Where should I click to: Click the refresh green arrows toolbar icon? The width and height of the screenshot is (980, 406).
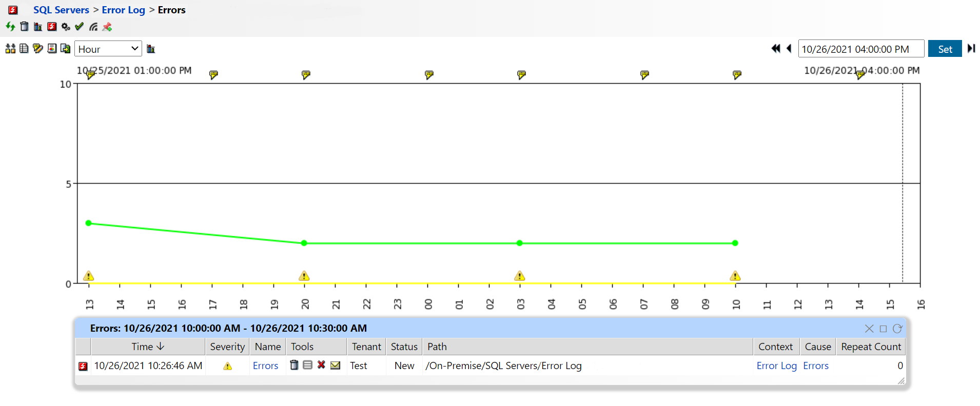click(10, 26)
